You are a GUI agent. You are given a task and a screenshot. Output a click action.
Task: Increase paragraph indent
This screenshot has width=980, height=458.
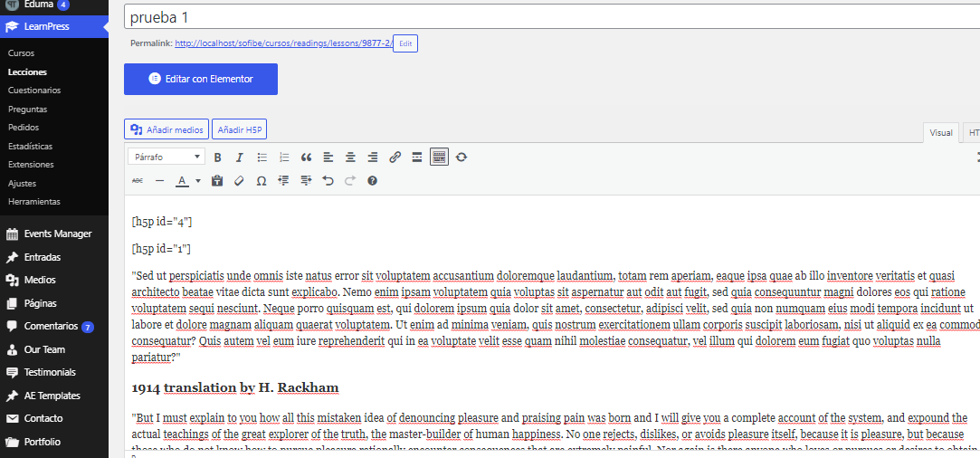[x=306, y=181]
